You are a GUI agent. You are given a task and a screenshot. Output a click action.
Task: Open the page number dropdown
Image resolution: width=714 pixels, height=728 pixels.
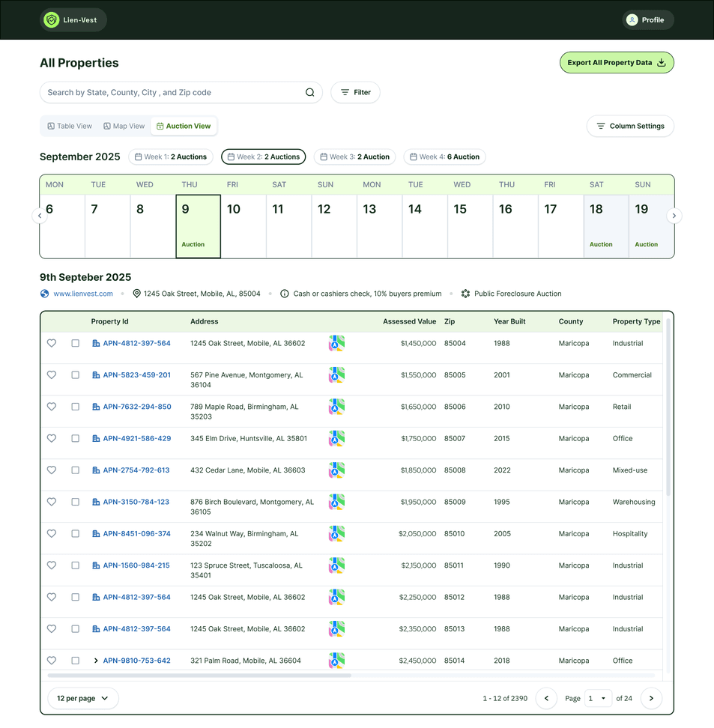click(x=598, y=698)
